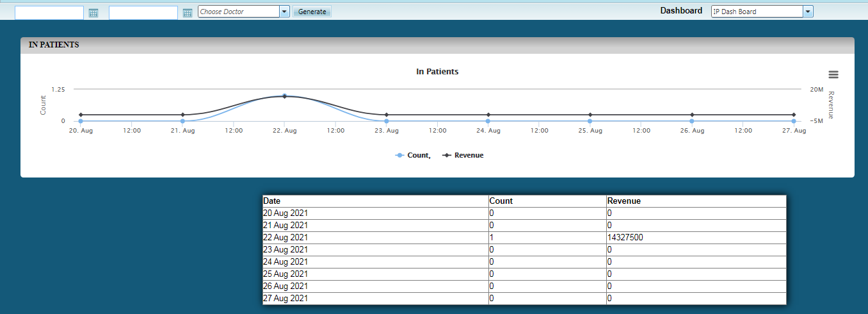The height and width of the screenshot is (314, 868).
Task: Click the Count data point at 24. Aug
Action: pyautogui.click(x=488, y=120)
